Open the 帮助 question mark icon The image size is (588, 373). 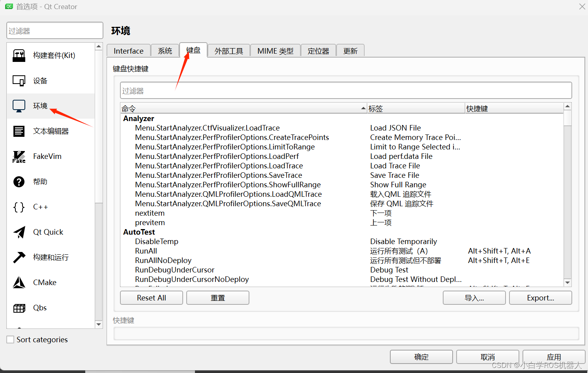click(19, 182)
